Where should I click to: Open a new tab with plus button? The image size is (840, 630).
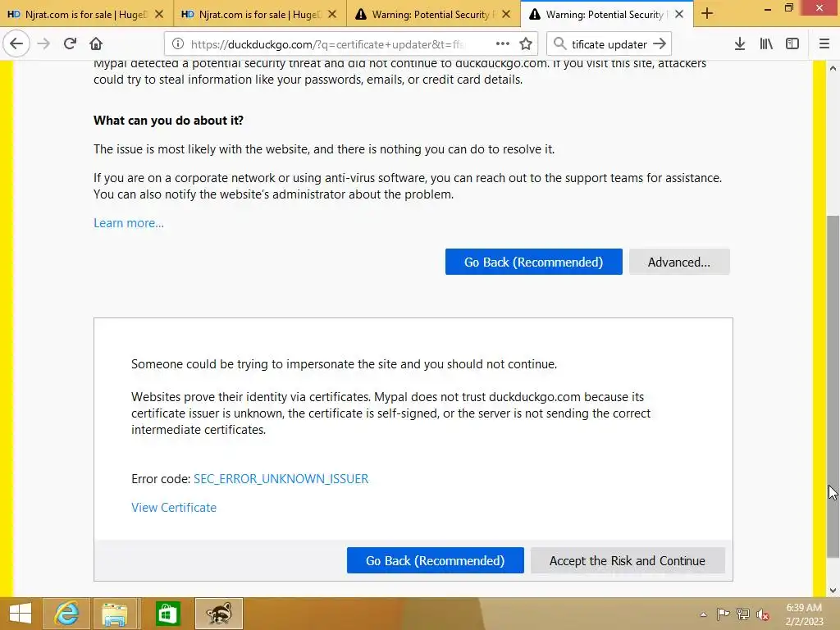706,14
